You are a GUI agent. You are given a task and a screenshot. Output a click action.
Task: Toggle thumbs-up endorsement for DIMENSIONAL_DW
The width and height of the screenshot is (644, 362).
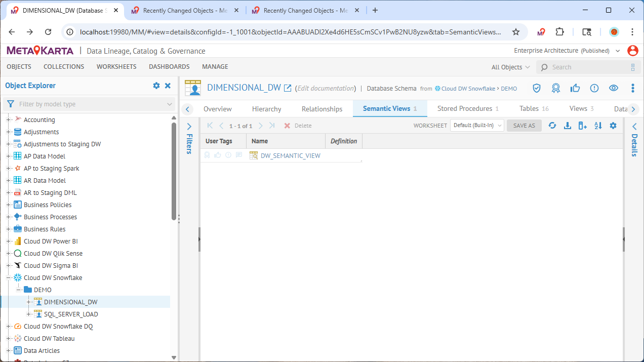click(x=575, y=88)
